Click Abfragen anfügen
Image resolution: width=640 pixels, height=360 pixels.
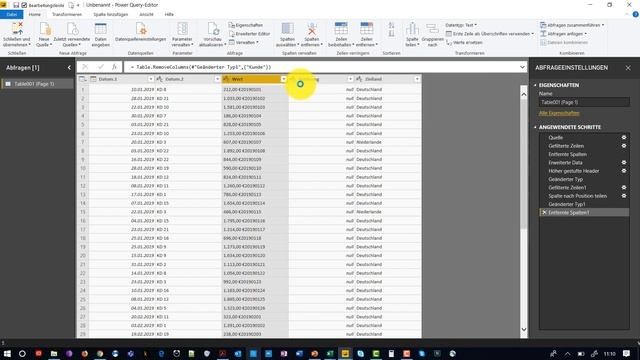(x=563, y=34)
